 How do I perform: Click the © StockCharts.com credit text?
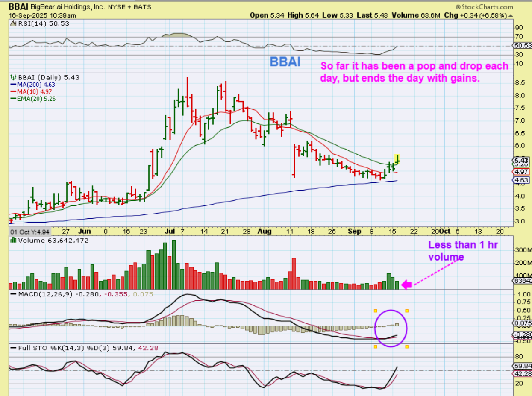[484, 7]
